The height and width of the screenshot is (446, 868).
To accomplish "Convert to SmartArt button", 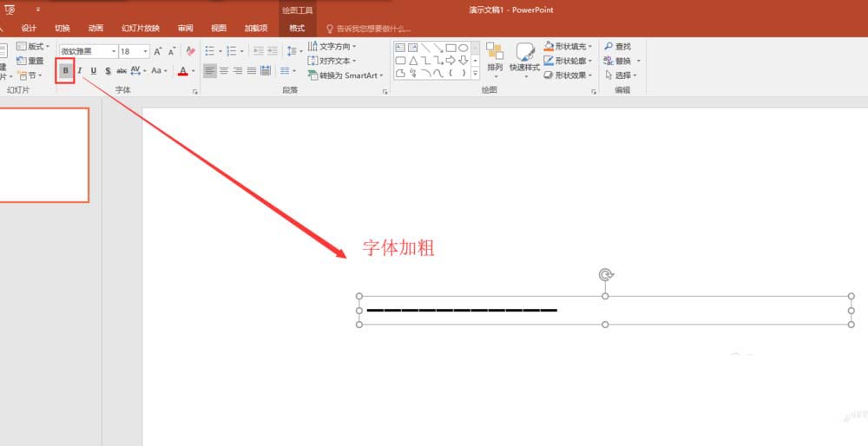I will pyautogui.click(x=345, y=75).
